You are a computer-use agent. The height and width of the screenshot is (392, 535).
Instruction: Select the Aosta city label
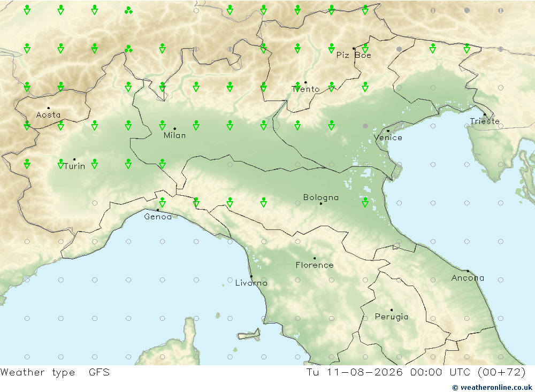[48, 115]
